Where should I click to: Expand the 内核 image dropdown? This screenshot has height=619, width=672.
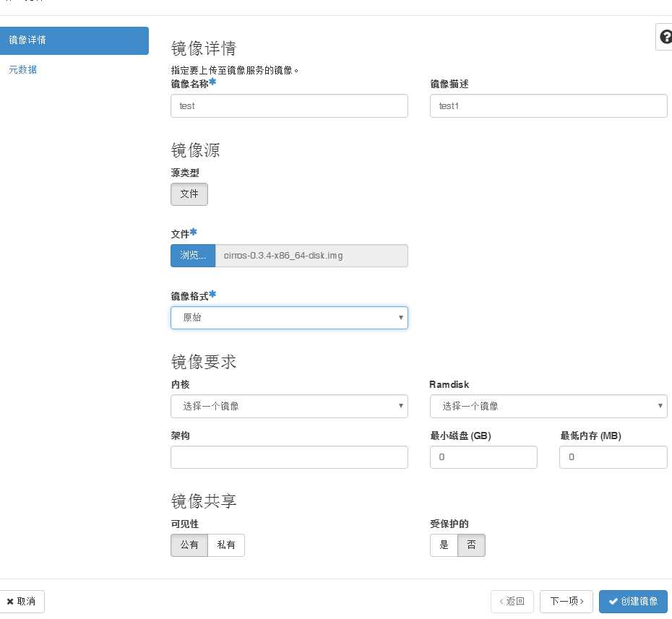pos(289,406)
